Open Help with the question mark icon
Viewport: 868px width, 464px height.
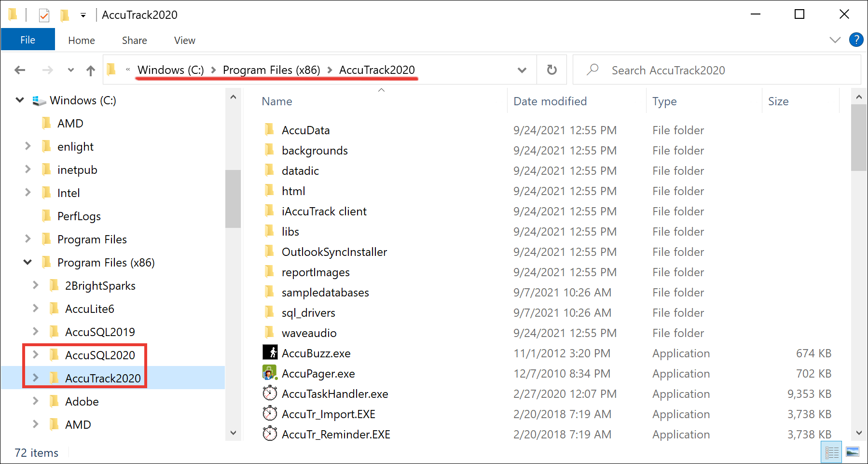coord(856,40)
